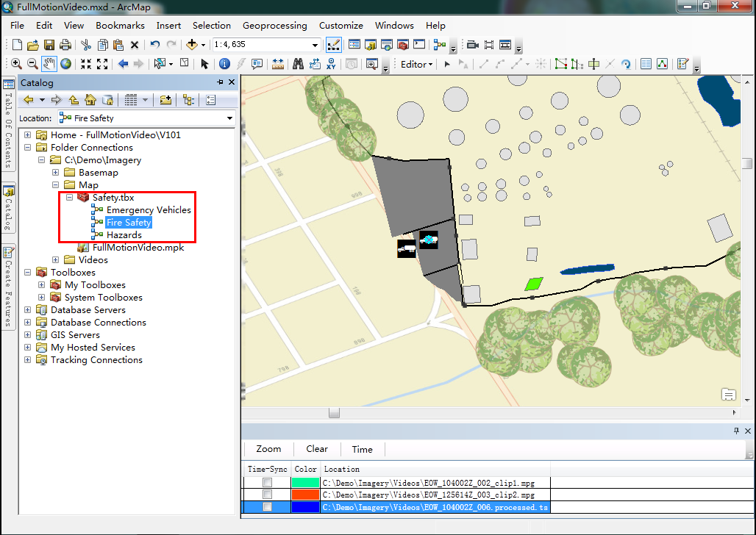Image resolution: width=756 pixels, height=535 pixels.
Task: Expand the Basemap folder
Action: [55, 173]
